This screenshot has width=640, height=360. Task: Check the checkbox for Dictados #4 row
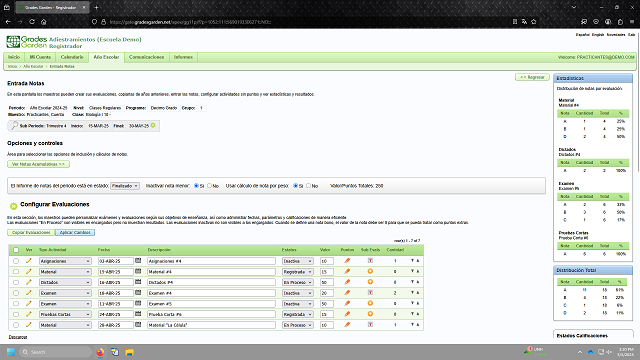pyautogui.click(x=16, y=282)
